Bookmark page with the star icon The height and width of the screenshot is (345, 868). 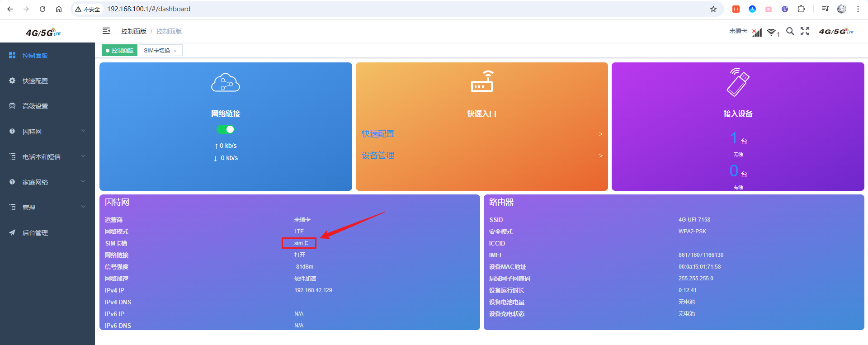coord(713,9)
